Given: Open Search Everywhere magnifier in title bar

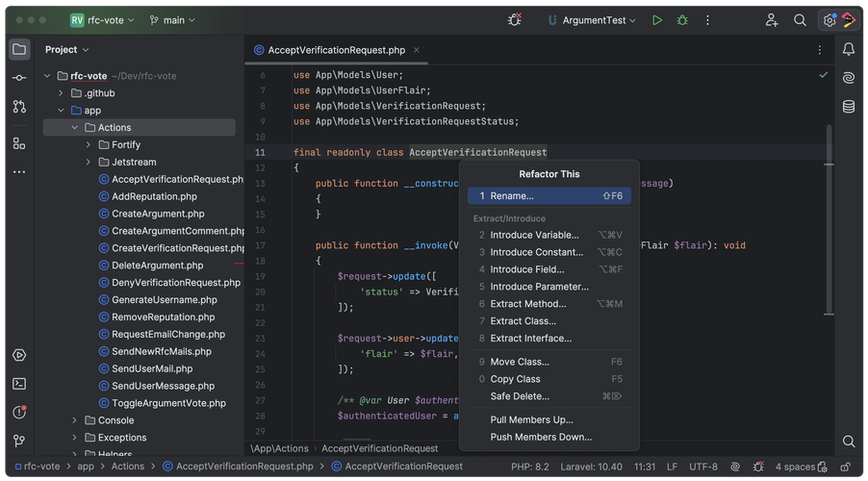Looking at the screenshot, I should click(x=800, y=20).
